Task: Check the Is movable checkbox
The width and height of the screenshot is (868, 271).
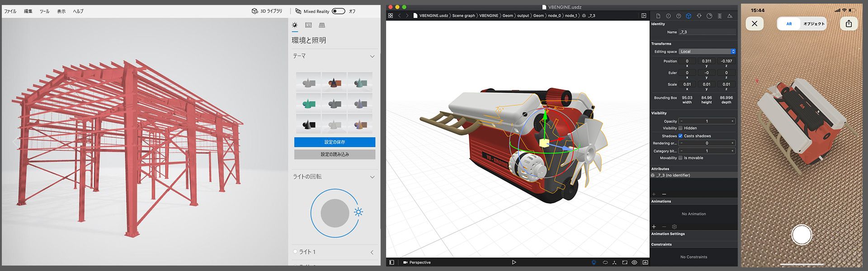Action: (x=680, y=158)
